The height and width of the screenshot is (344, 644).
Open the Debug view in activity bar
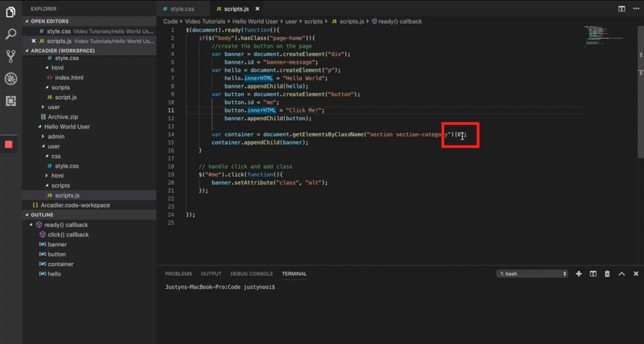pyautogui.click(x=11, y=78)
